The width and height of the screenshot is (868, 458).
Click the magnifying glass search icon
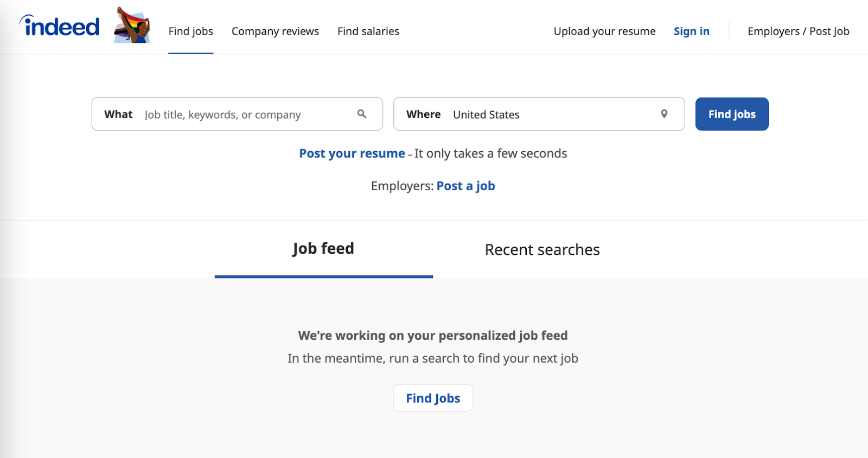click(362, 114)
